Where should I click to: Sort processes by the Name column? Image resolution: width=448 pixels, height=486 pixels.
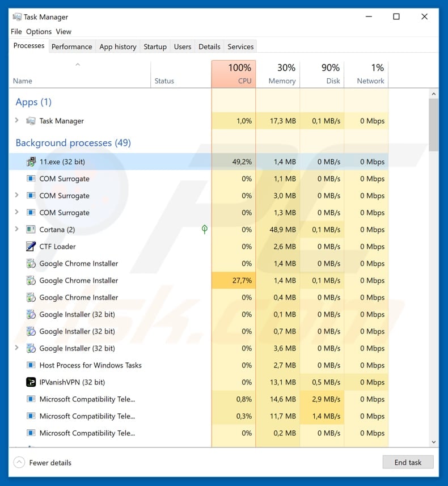point(80,74)
